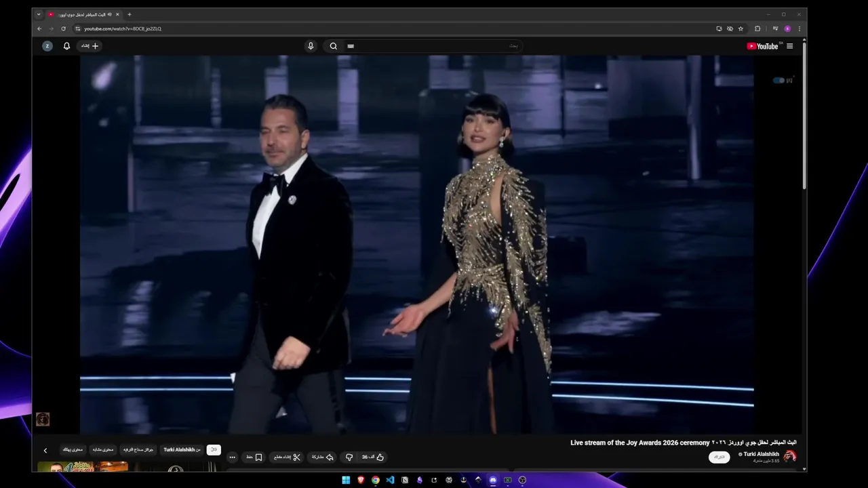Open more actions three-dots menu below the video
868x488 pixels.
(x=232, y=457)
